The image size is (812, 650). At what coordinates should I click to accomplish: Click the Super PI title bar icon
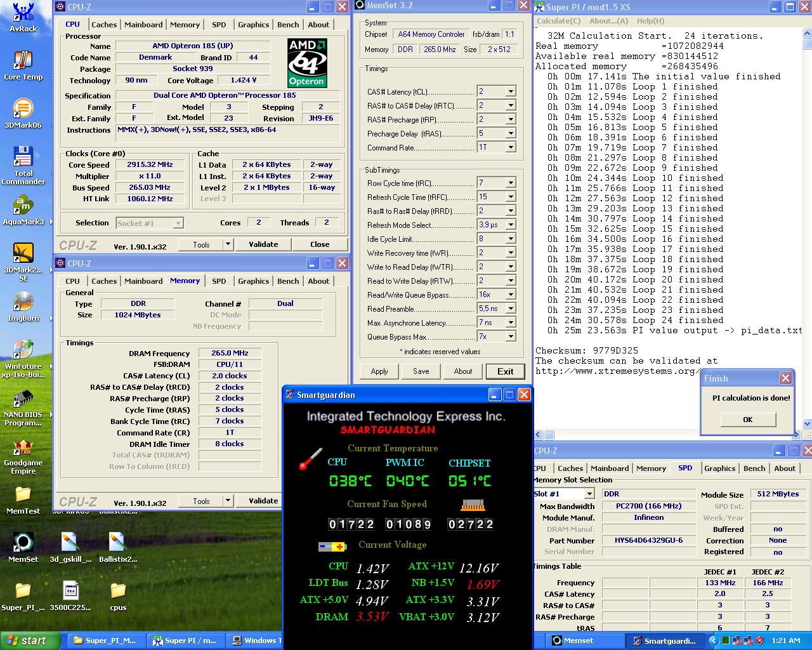(x=539, y=6)
